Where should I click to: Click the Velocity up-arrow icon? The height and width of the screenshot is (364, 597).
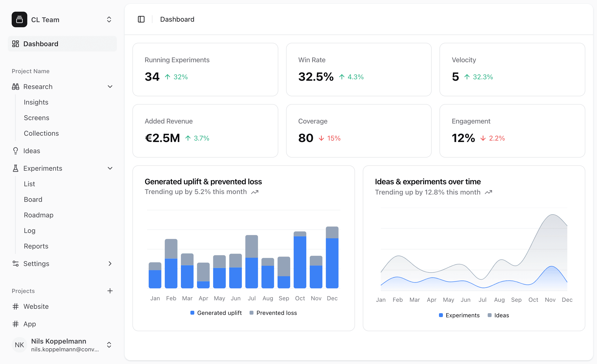(x=467, y=77)
